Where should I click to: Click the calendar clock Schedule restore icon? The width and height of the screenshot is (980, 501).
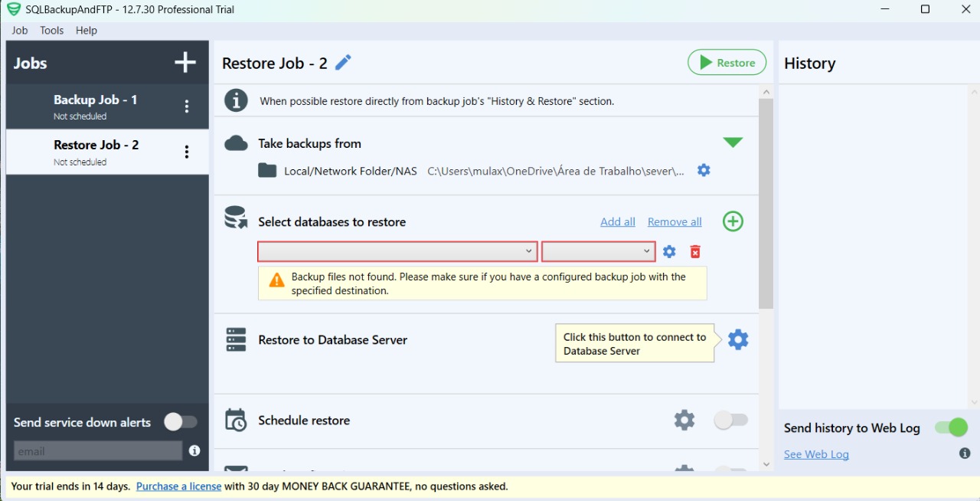tap(236, 420)
